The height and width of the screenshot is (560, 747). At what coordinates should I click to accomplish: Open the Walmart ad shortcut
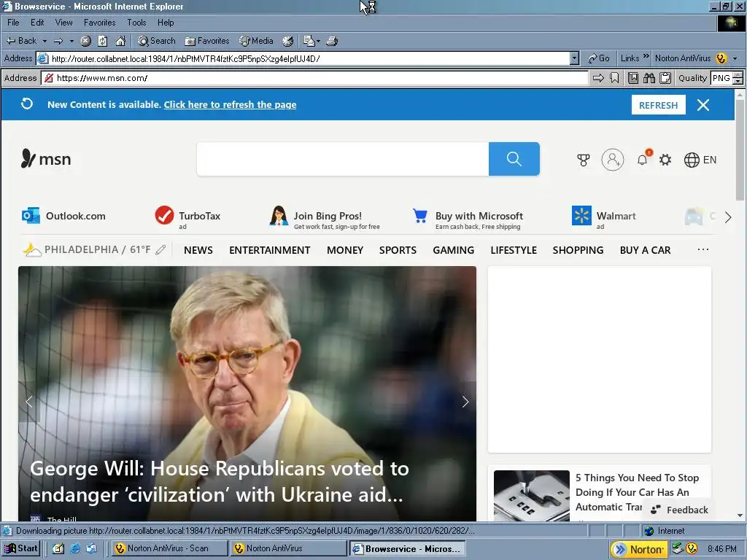pyautogui.click(x=604, y=217)
